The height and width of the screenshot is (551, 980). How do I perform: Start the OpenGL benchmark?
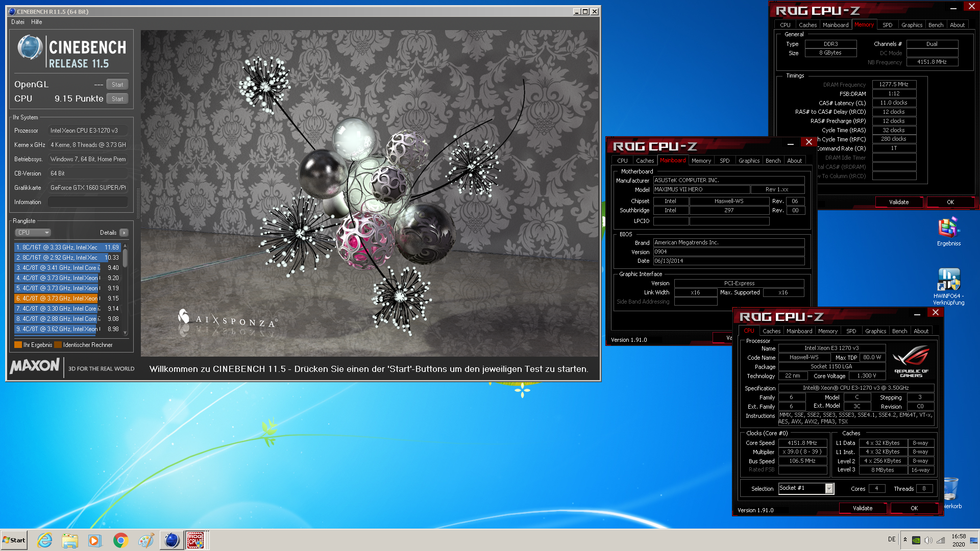[x=117, y=85]
